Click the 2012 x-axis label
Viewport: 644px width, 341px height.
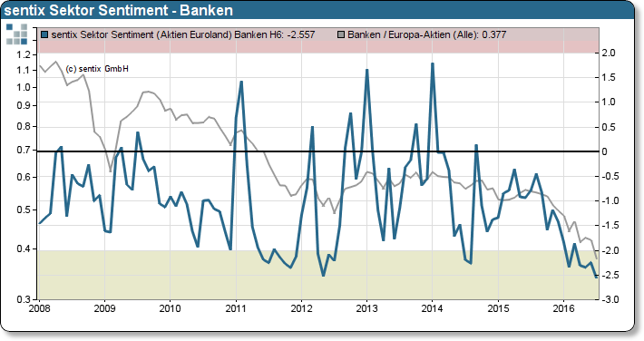tap(301, 308)
